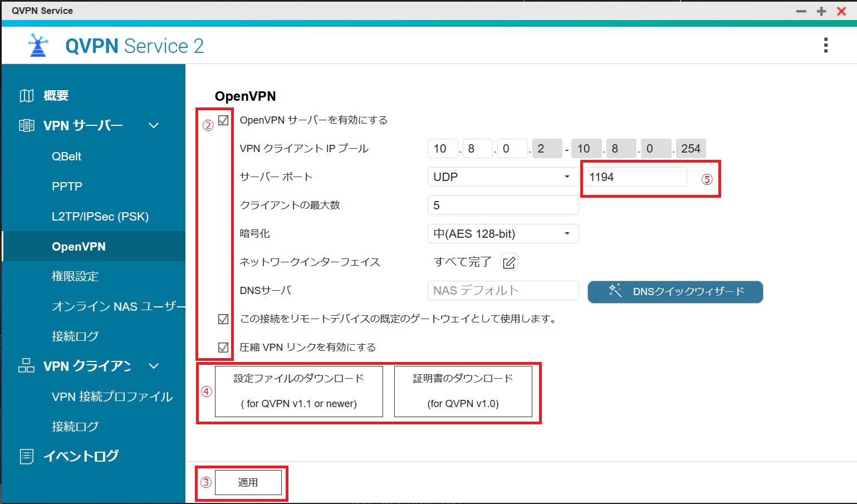The image size is (857, 504).
Task: Click the DNS wizard wand icon
Action: [x=615, y=291]
